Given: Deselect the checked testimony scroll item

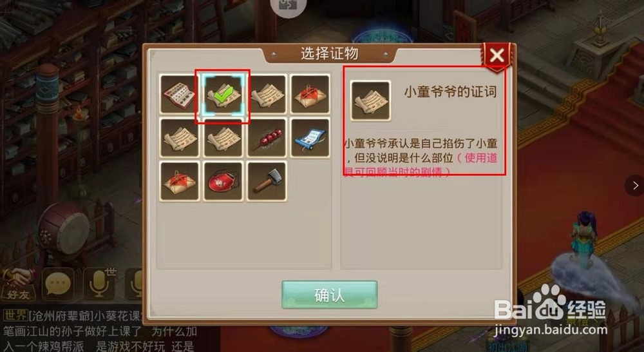Looking at the screenshot, I should tap(223, 94).
